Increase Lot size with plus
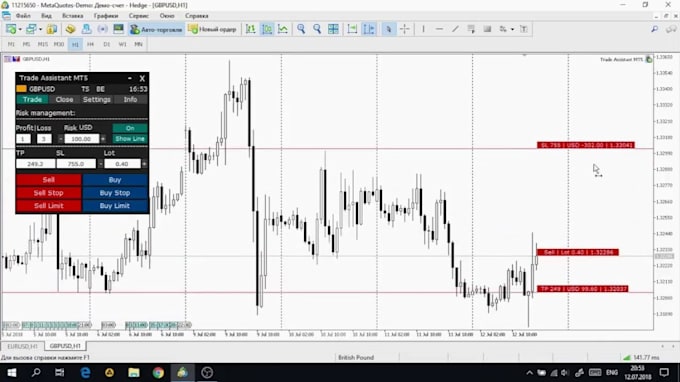This screenshot has height=382, width=680. click(x=144, y=164)
